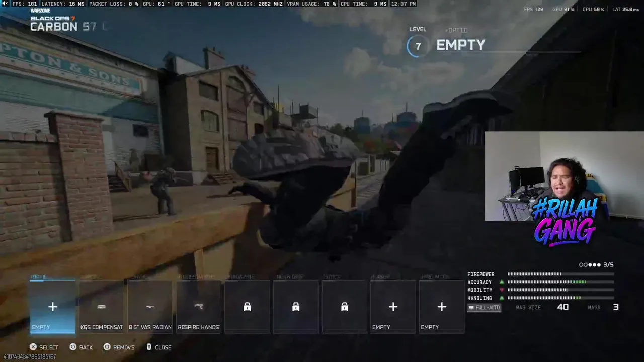Click the FPS 129 readout

[x=533, y=9]
